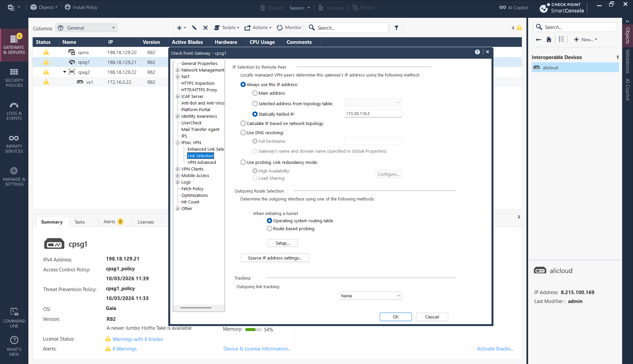Open the Columns General dropdown

pyautogui.click(x=86, y=28)
